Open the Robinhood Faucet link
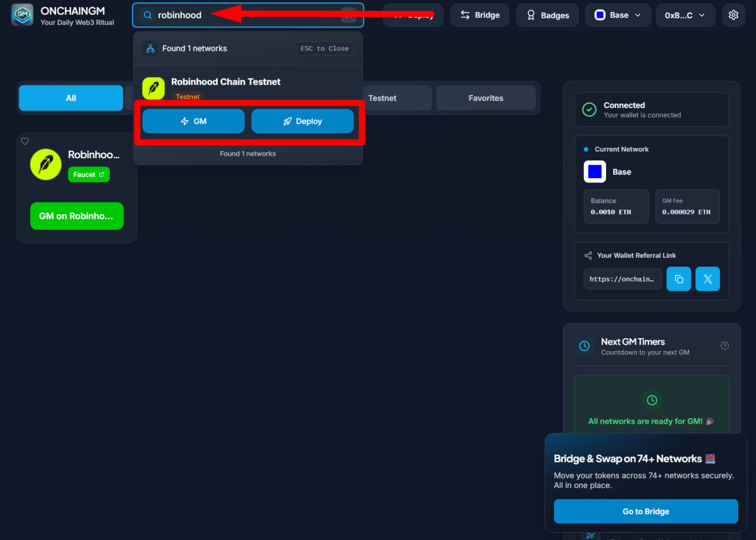This screenshot has width=756, height=540. [89, 175]
